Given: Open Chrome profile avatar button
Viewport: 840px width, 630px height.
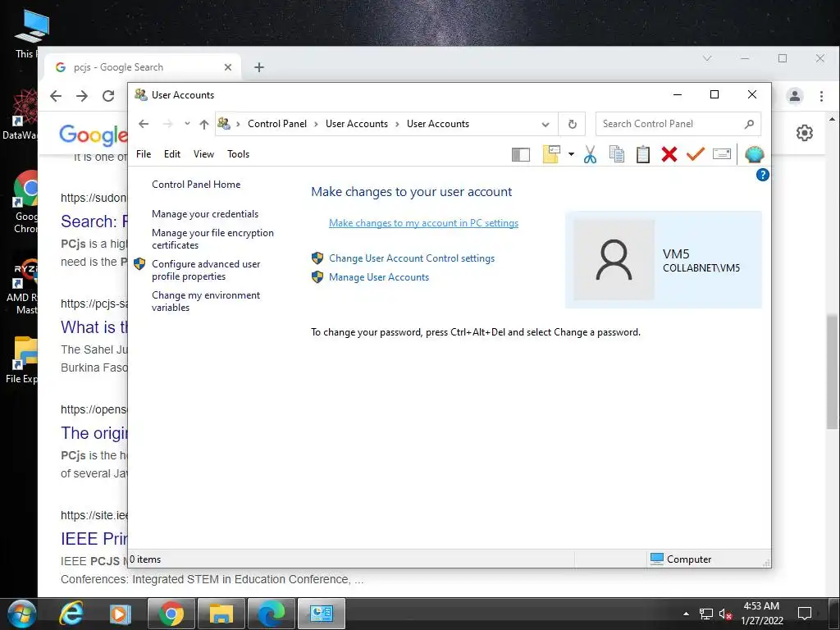Looking at the screenshot, I should pos(794,96).
